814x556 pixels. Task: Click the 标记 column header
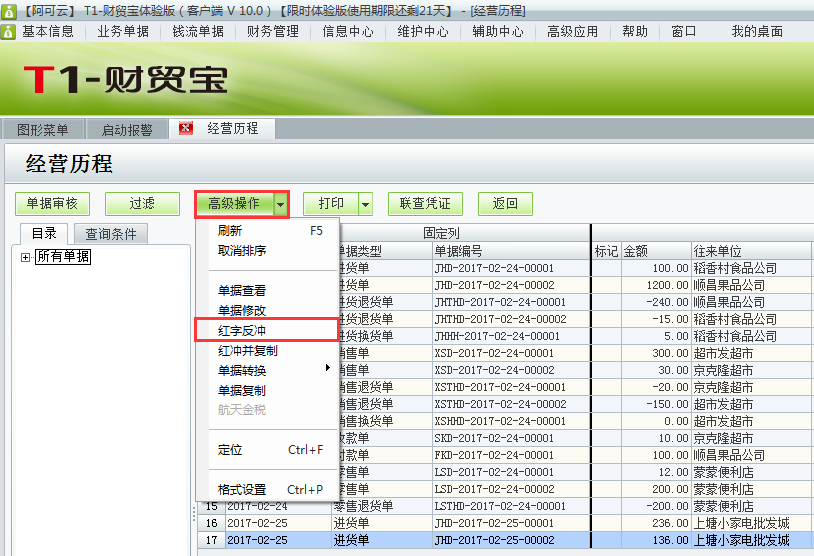click(x=606, y=251)
